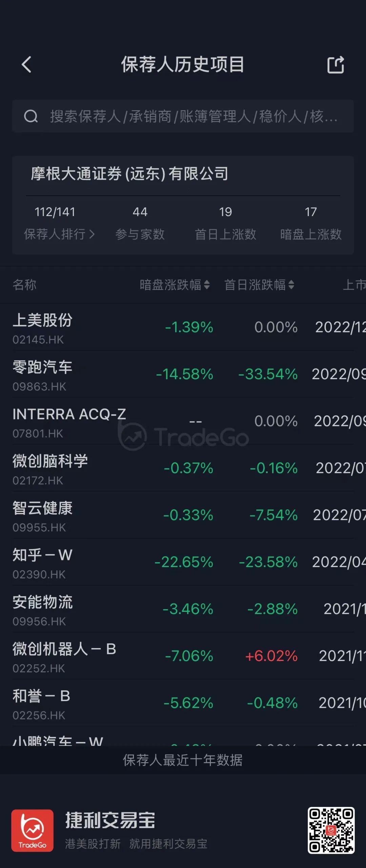The height and width of the screenshot is (868, 366).
Task: Open 零跑汽车 09863.HK row
Action: point(183,374)
